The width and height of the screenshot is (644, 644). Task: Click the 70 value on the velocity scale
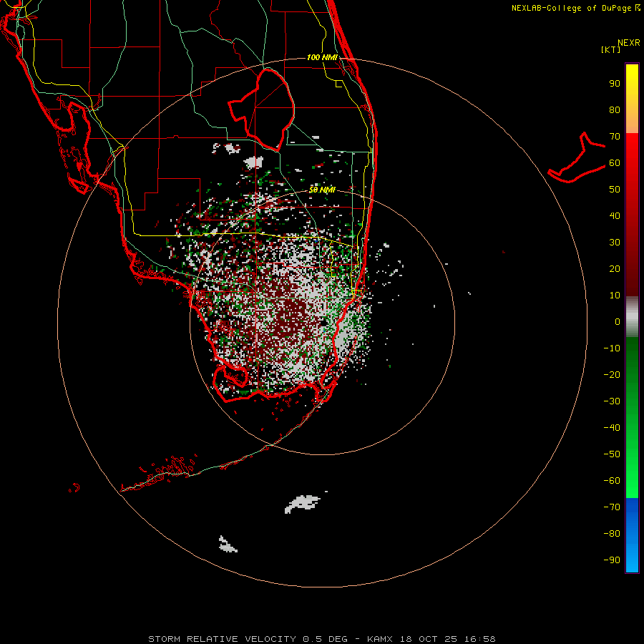[x=615, y=137]
